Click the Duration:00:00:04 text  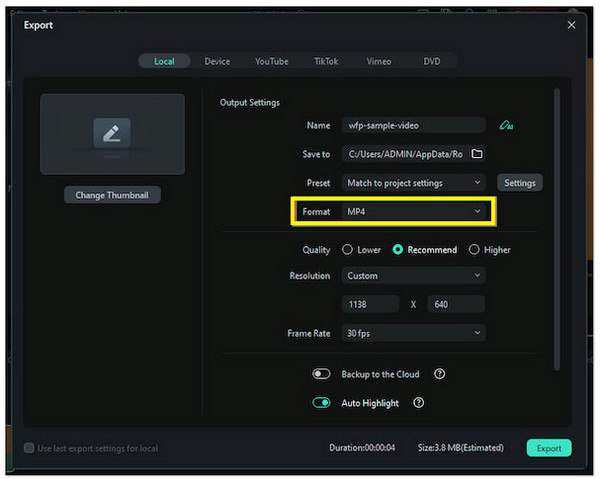coord(362,448)
